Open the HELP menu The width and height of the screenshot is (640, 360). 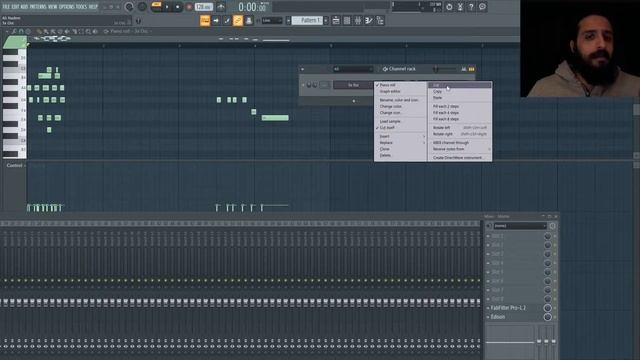pos(93,7)
